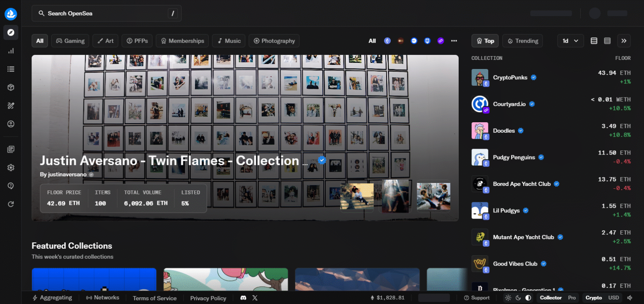Open X (Twitter) icon in footer

click(x=255, y=298)
